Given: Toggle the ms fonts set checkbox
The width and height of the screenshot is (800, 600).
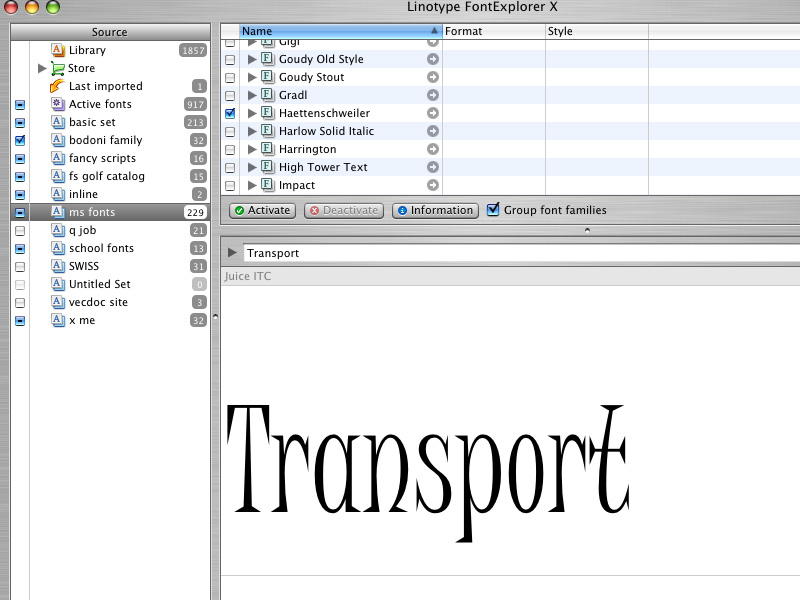Looking at the screenshot, I should click(x=20, y=212).
